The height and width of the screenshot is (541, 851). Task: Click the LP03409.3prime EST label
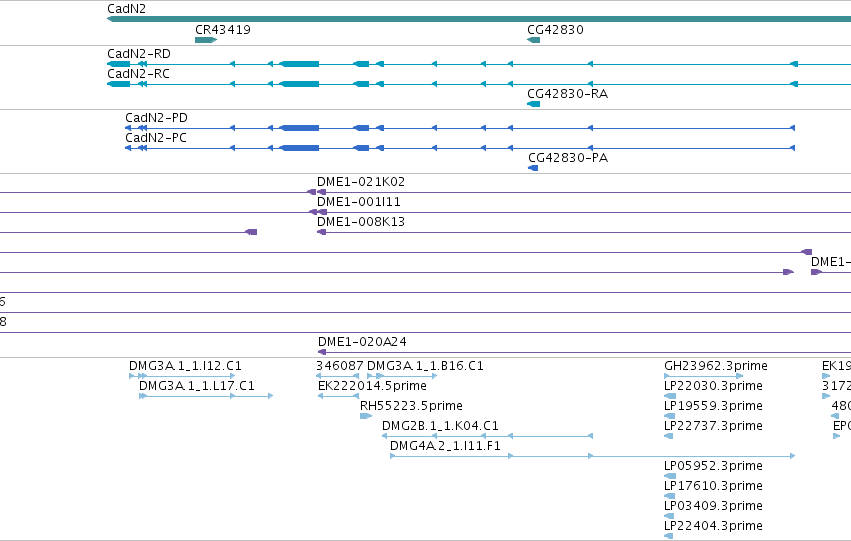(713, 506)
